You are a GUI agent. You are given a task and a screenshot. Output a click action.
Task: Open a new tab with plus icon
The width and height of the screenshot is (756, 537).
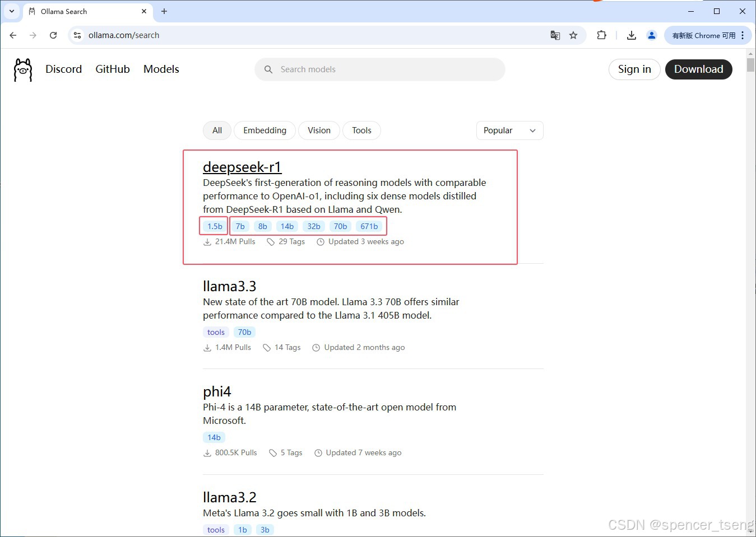pyautogui.click(x=164, y=11)
